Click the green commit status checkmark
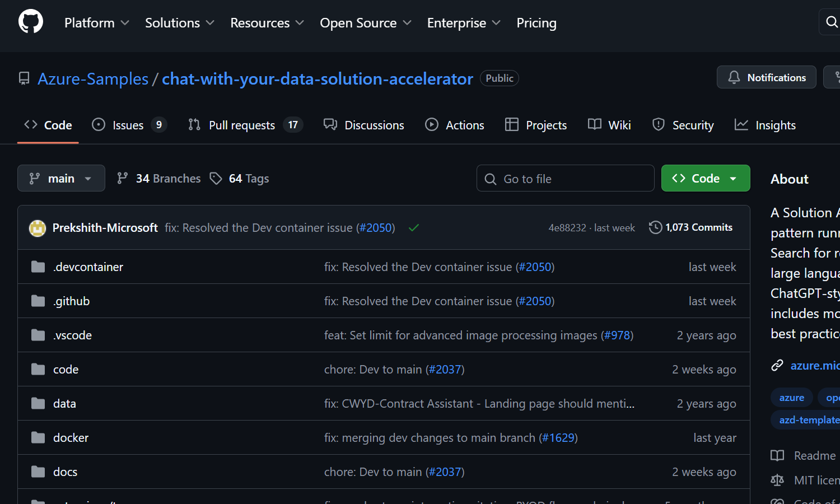 (x=414, y=228)
